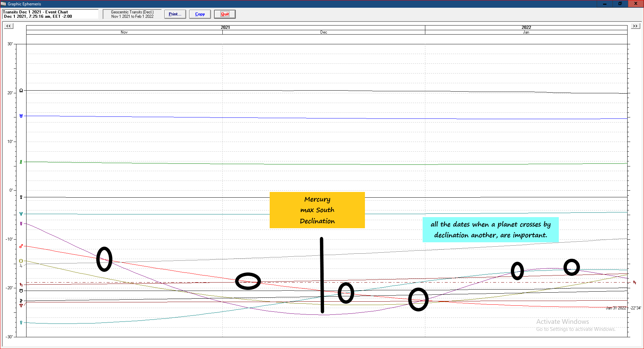Go to previous period with << button
The width and height of the screenshot is (644, 349).
point(9,26)
